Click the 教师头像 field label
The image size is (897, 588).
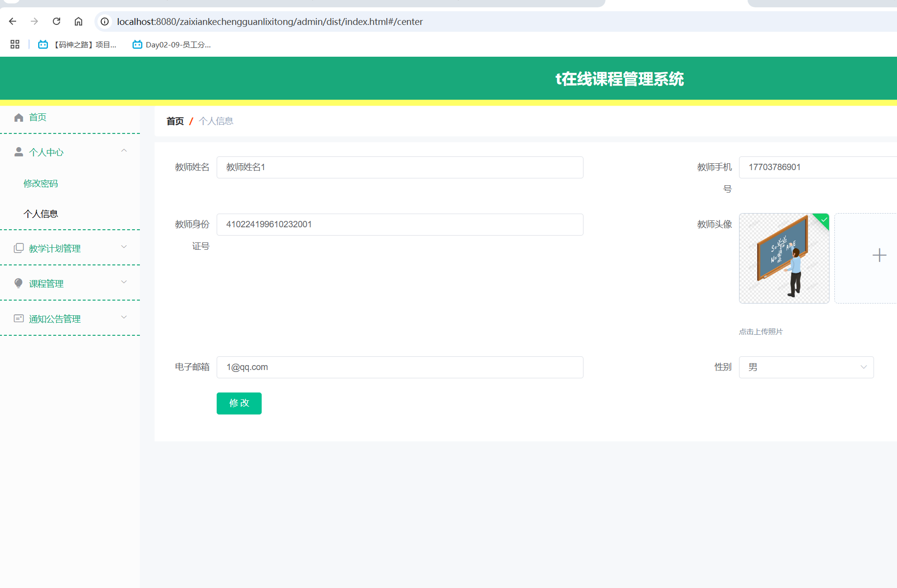[x=715, y=224]
